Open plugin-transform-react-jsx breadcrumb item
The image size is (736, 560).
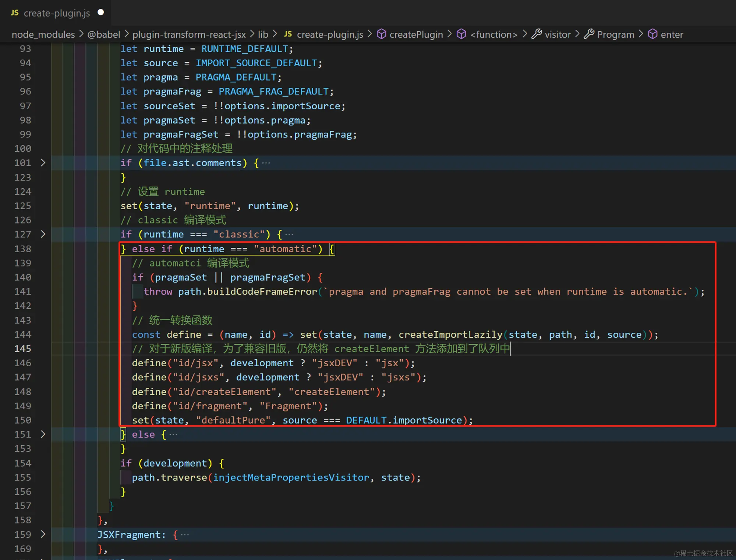coord(189,35)
